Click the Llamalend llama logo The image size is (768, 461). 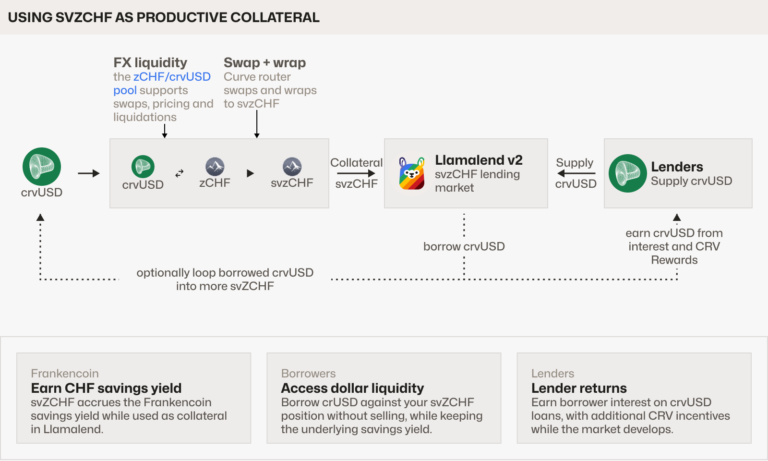[411, 173]
